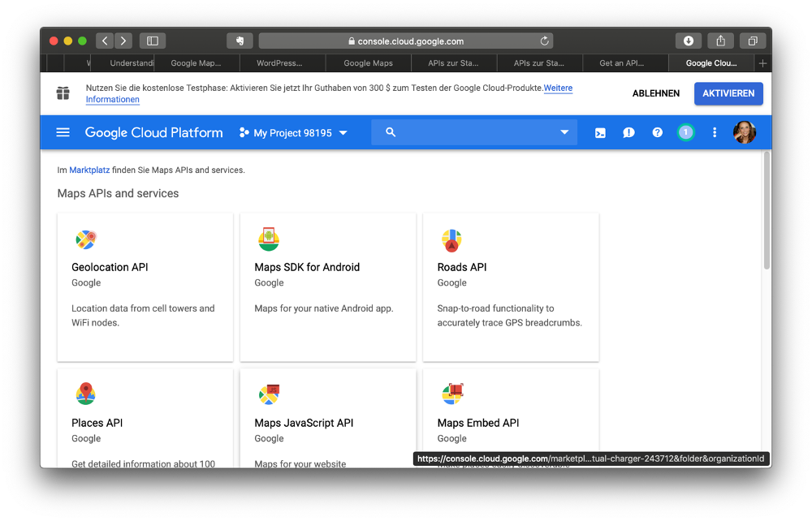Click the ABLEHNEN button
This screenshot has height=521, width=812.
(655, 93)
